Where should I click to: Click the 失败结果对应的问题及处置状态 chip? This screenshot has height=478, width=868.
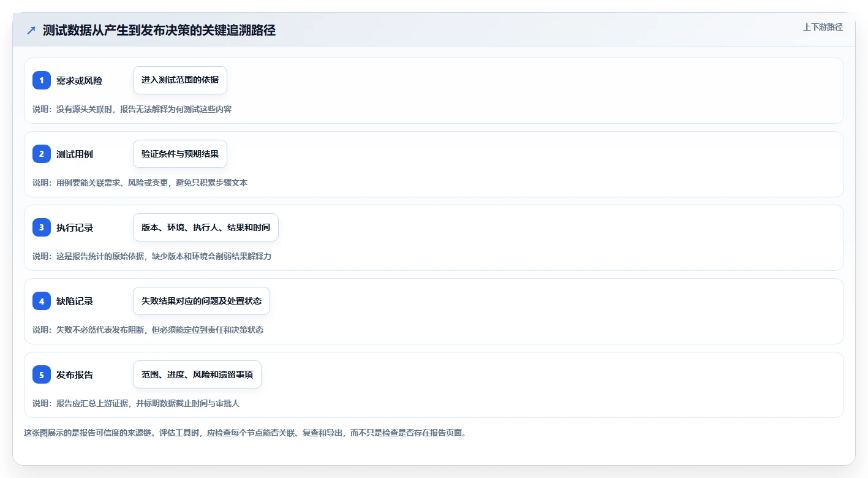click(x=202, y=301)
